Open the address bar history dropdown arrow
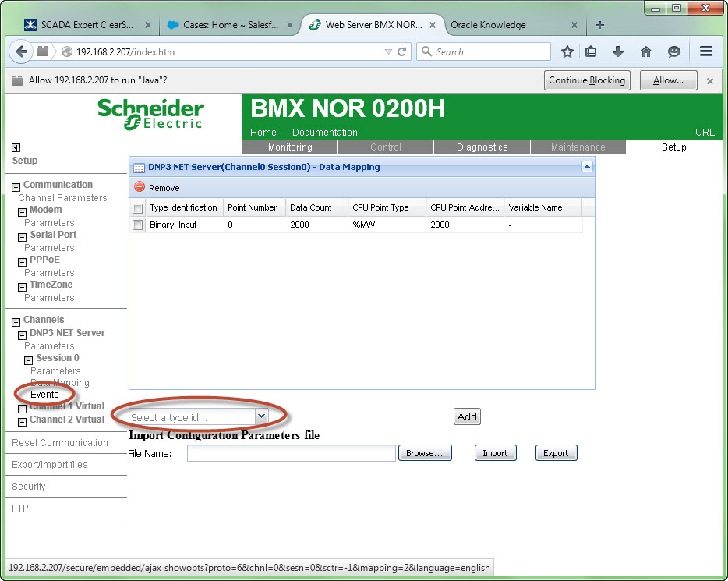The image size is (728, 581). point(389,51)
